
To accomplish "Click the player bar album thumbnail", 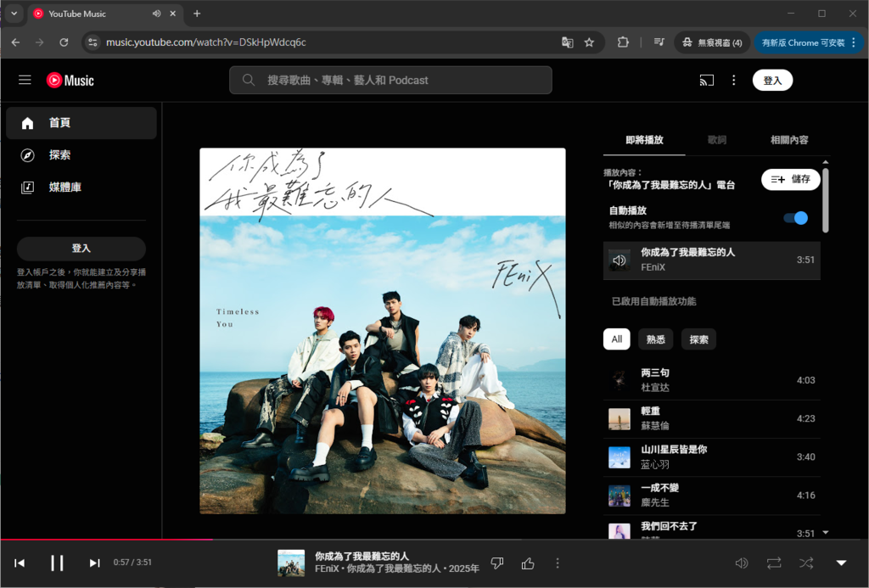I will pyautogui.click(x=291, y=563).
